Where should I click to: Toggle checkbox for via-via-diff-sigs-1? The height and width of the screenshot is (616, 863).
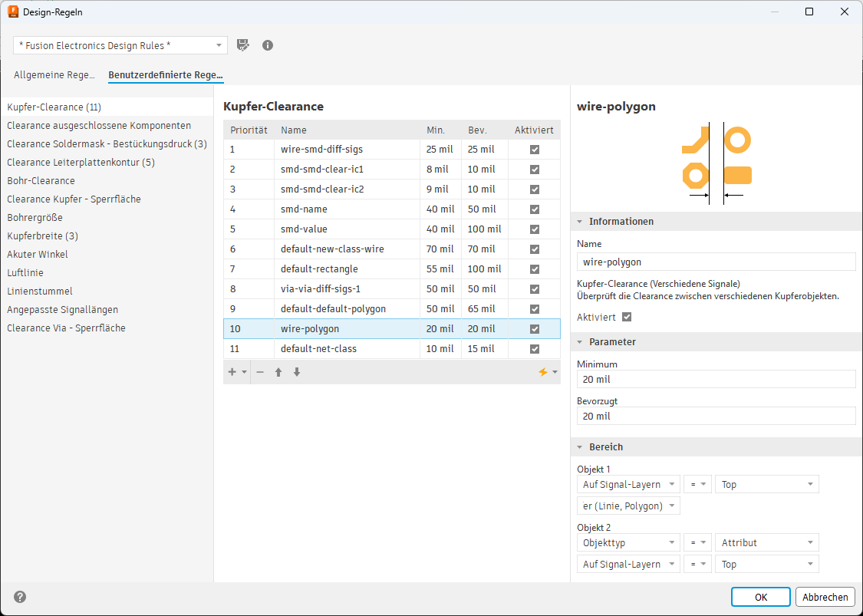click(535, 289)
